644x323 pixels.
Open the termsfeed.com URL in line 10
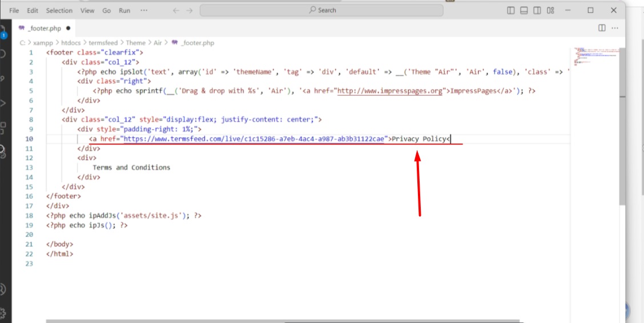[x=254, y=139]
